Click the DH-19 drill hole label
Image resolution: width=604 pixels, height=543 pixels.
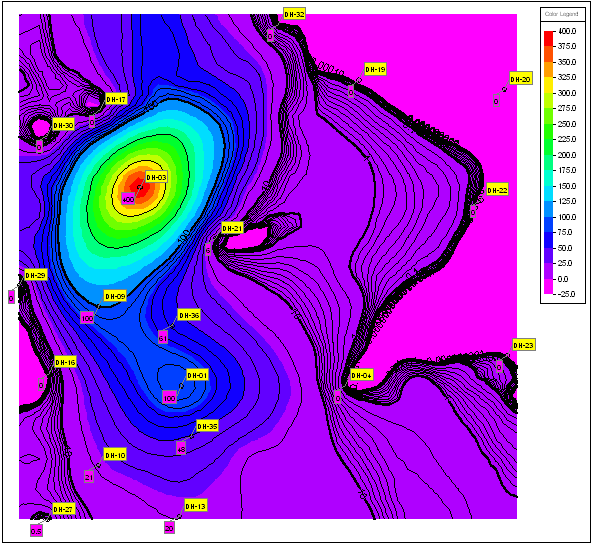click(x=375, y=70)
